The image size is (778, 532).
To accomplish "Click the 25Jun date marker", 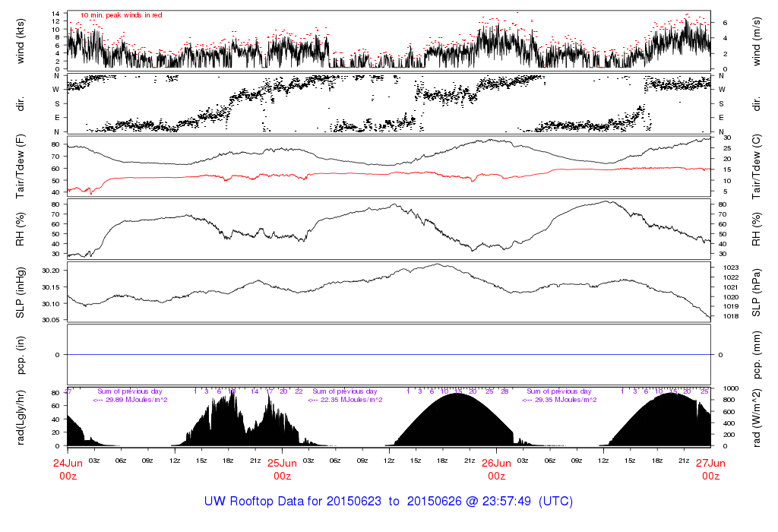I will [x=282, y=462].
